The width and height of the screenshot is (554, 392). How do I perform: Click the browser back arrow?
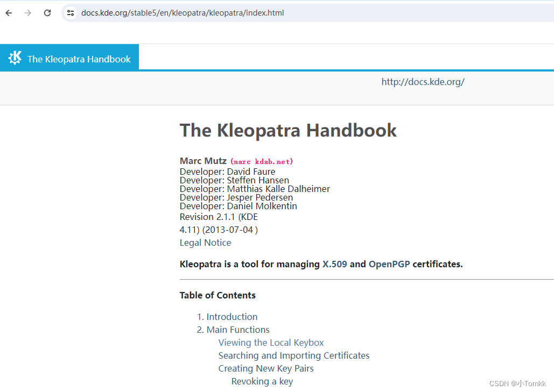[x=9, y=13]
